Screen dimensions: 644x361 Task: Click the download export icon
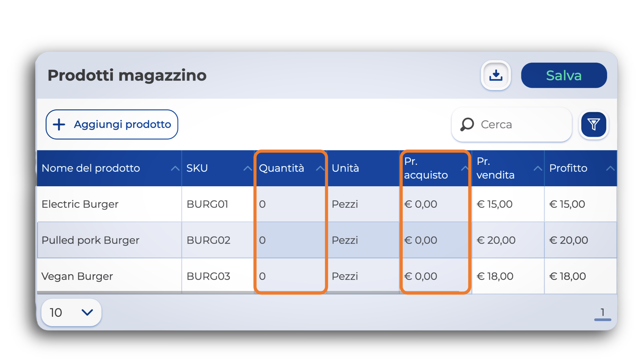point(495,75)
